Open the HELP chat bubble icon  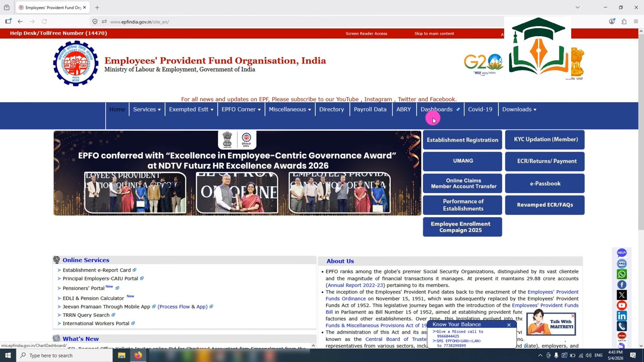click(621, 253)
